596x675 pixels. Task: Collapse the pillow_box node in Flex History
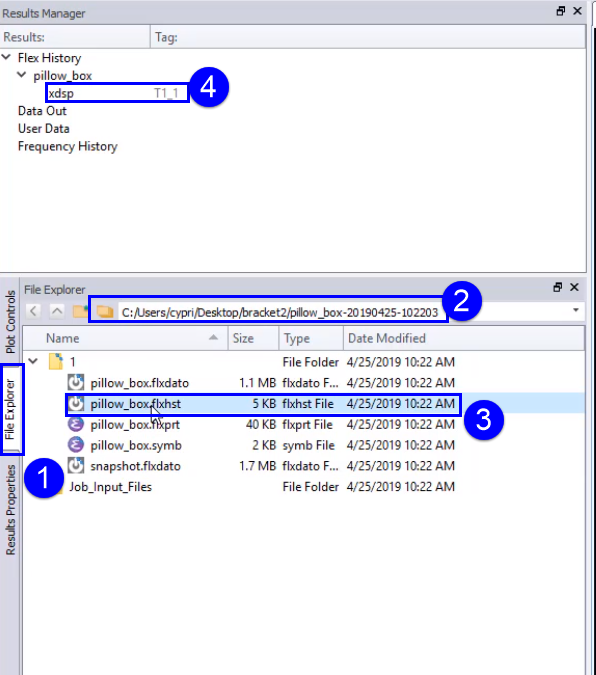click(x=22, y=75)
